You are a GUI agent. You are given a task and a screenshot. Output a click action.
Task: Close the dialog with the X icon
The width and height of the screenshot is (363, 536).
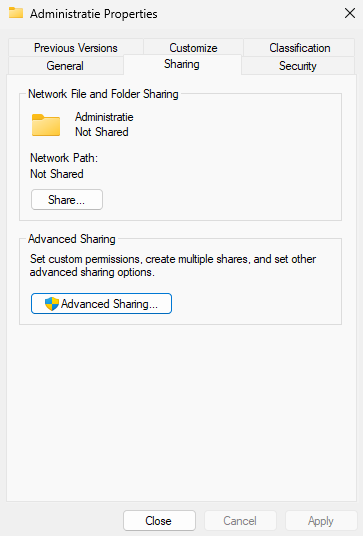pos(350,13)
